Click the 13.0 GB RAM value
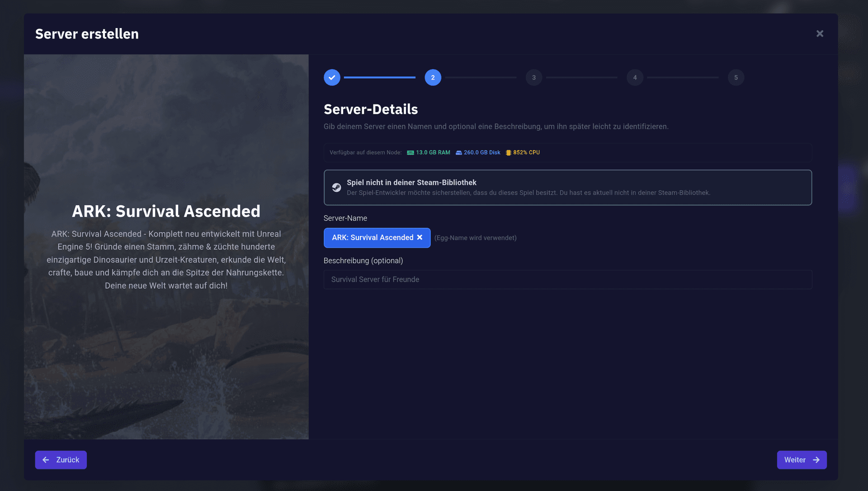 (x=433, y=152)
